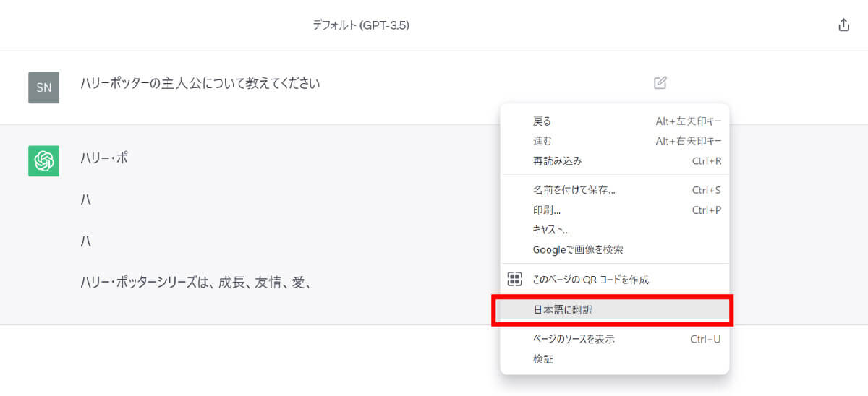This screenshot has height=396, width=868.
Task: Select 印刷... from the context menu
Action: 615,210
